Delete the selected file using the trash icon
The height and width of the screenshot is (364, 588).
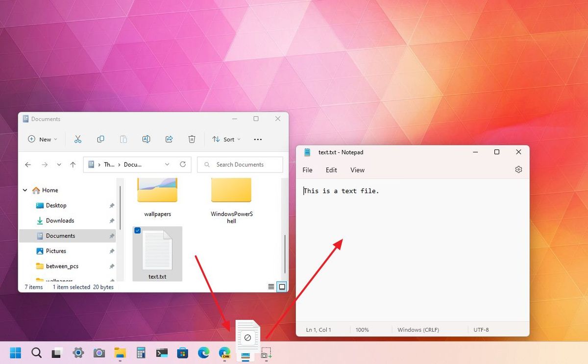(192, 139)
